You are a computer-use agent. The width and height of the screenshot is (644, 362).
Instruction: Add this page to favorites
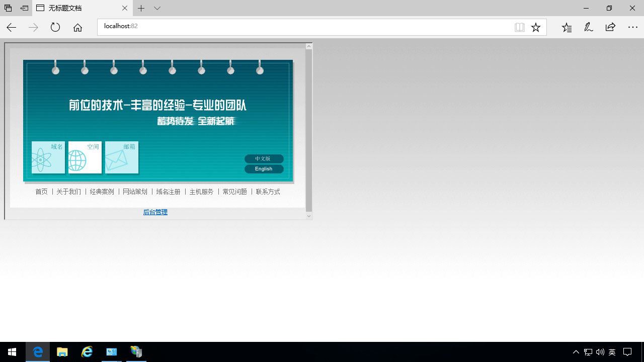click(x=536, y=28)
